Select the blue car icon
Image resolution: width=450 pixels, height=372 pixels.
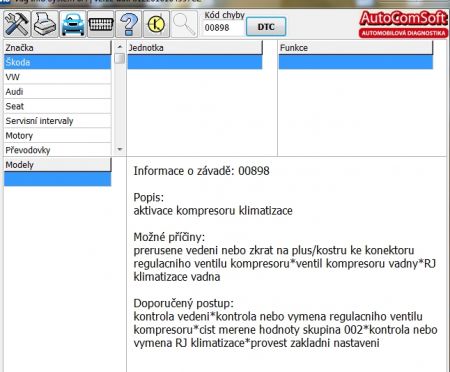73,24
